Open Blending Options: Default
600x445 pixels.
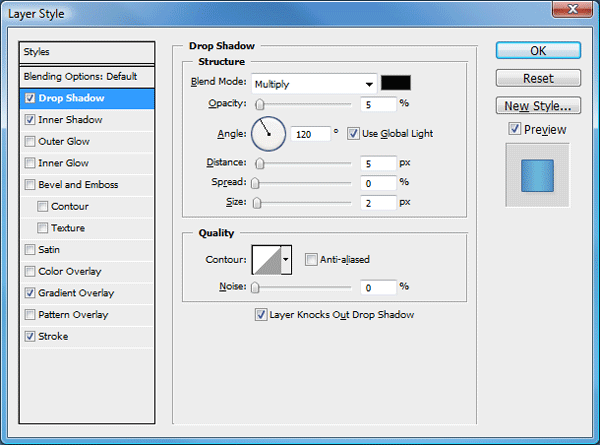click(x=87, y=77)
